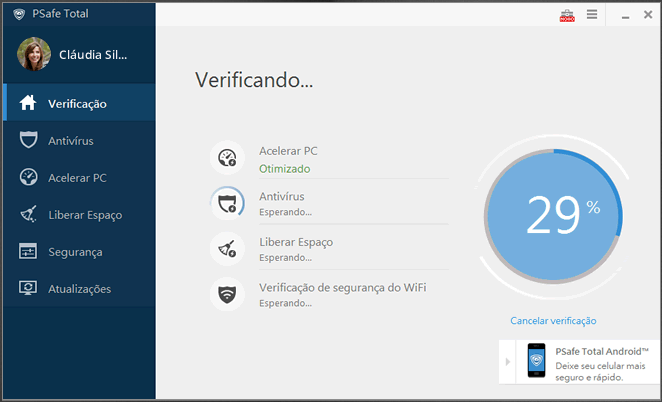Click the Liberar Espaço scan item label
The image size is (662, 402).
(296, 242)
